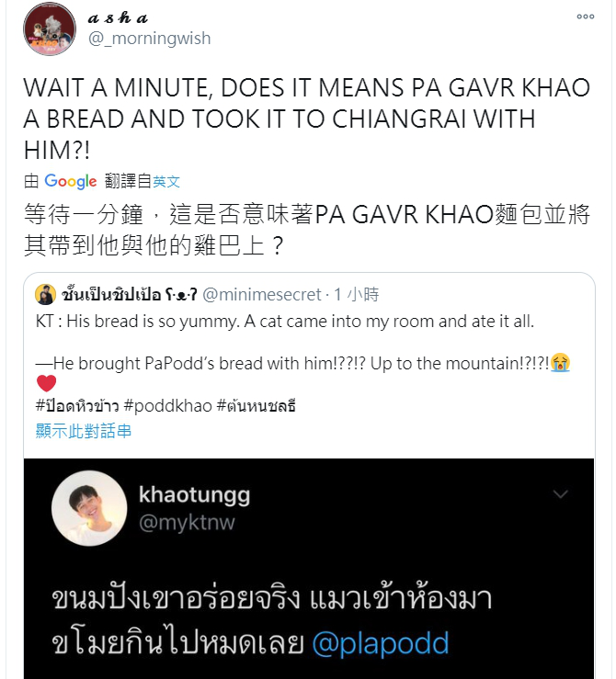Image resolution: width=616 pixels, height=679 pixels.
Task: Expand the chevron beside khaotungg's embedded tweet
Action: (x=561, y=494)
